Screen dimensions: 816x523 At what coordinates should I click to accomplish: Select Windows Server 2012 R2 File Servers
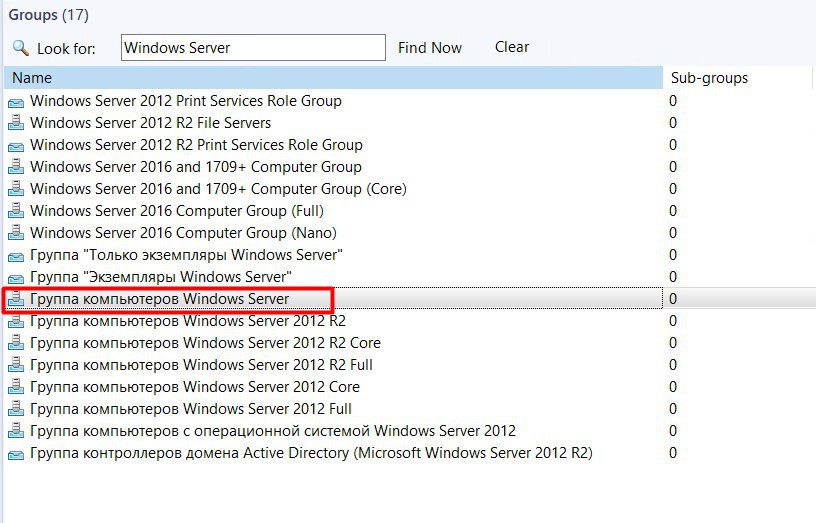point(150,123)
